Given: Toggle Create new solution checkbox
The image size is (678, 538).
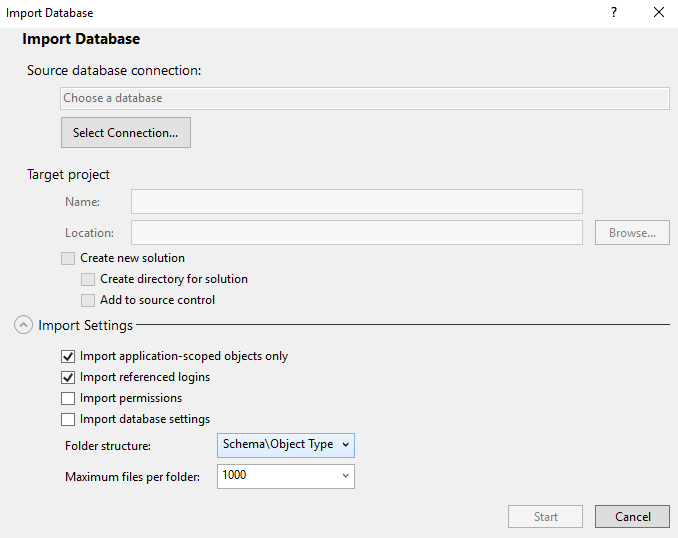Looking at the screenshot, I should tap(68, 258).
